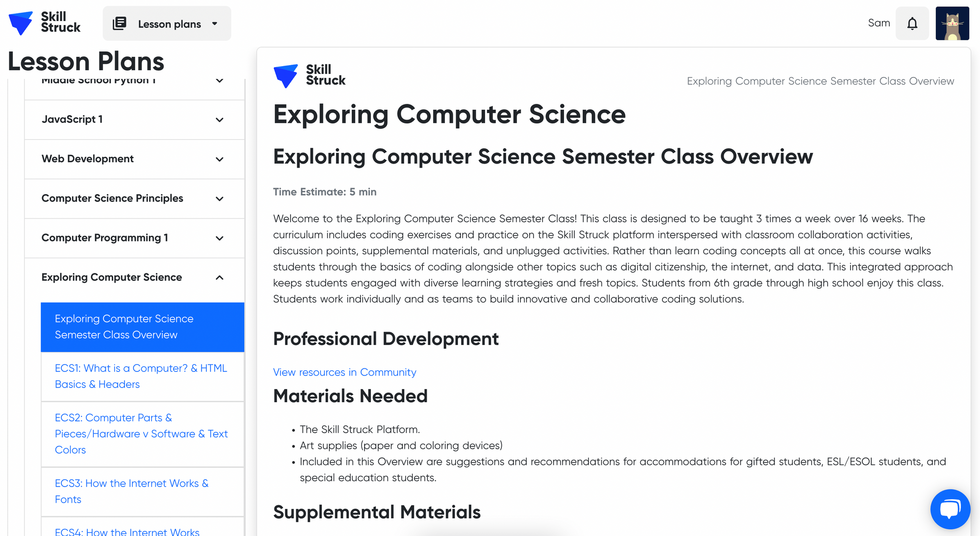
Task: Expand Computer Science Principles chevron
Action: (x=220, y=199)
